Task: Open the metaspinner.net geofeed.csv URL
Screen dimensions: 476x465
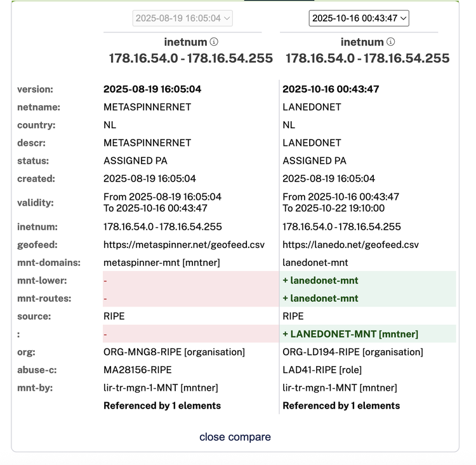Action: 184,245
